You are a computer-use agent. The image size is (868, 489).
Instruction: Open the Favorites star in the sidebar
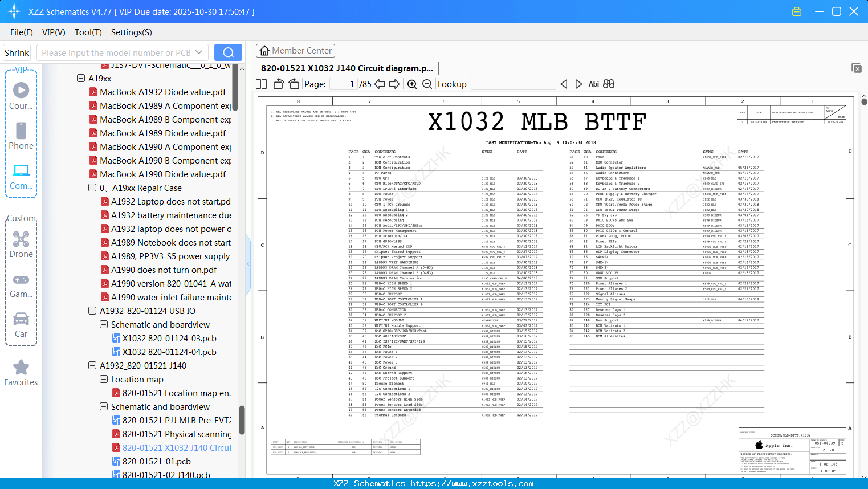coord(21,373)
